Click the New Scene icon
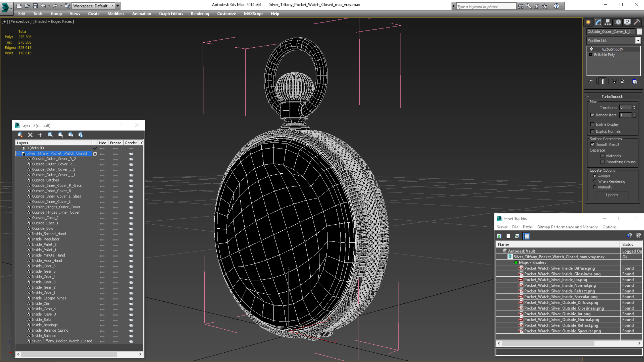Viewport: 644px width, 362px height. (19, 6)
